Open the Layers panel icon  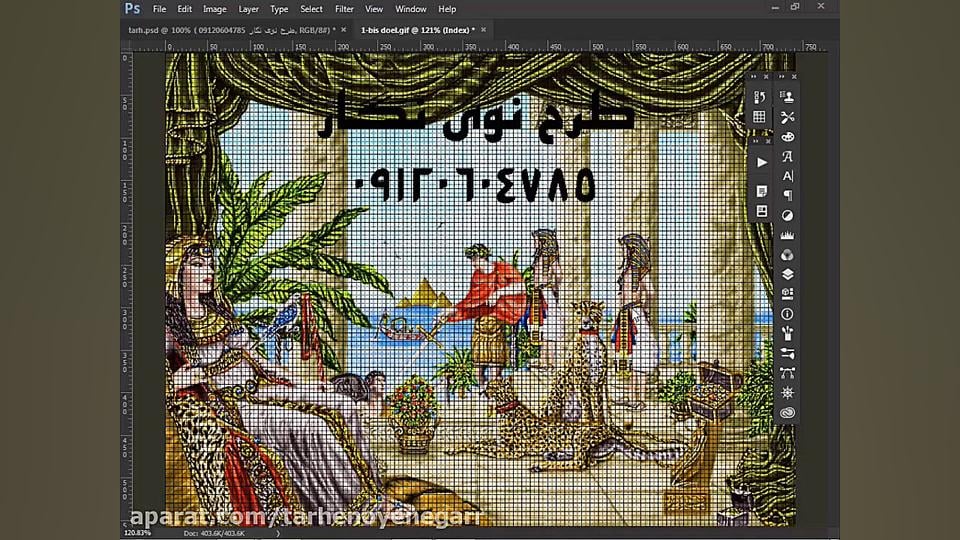788,274
